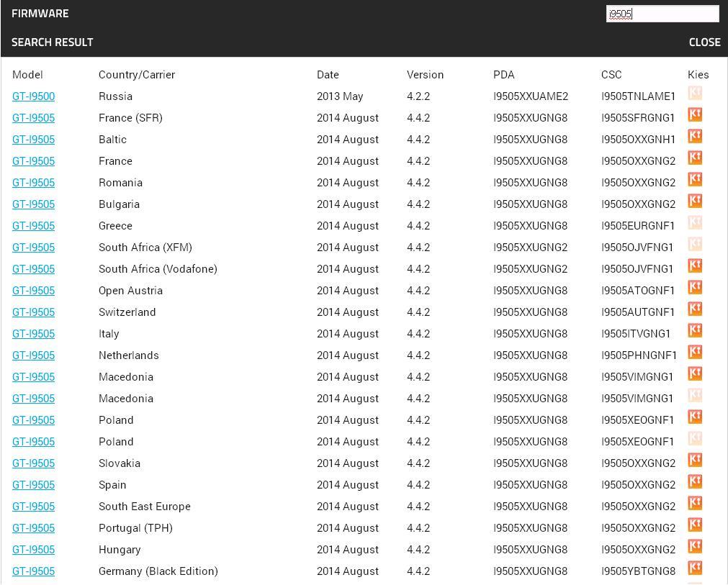Screen dimensions: 728x585
Task: Click the Country/Carrier column header
Action: [137, 75]
